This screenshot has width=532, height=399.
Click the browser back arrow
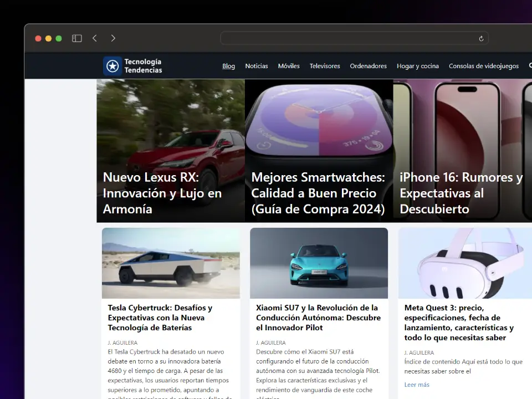[94, 38]
